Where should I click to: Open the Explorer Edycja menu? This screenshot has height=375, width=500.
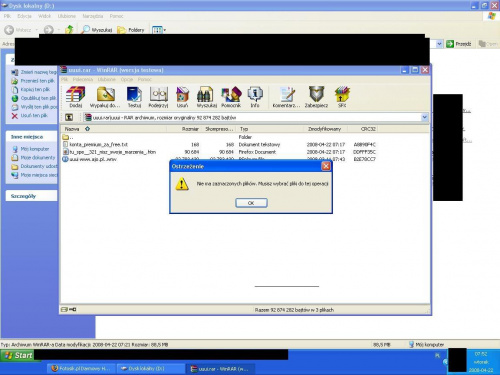(24, 16)
